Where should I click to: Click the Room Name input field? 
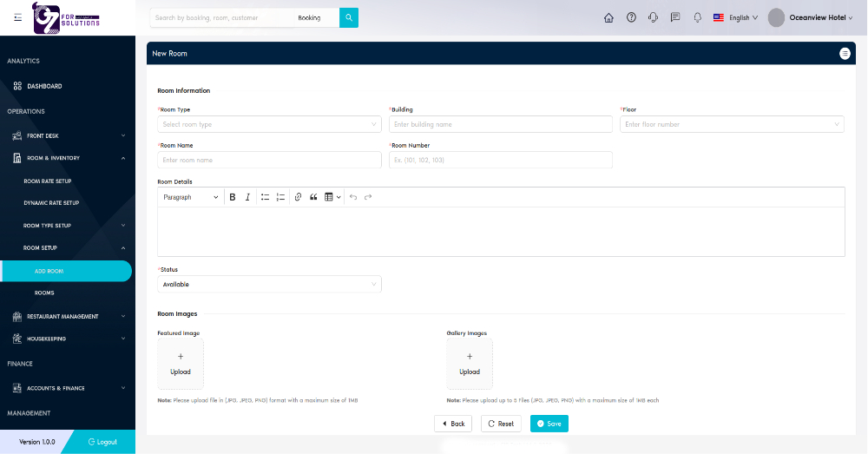pos(269,160)
